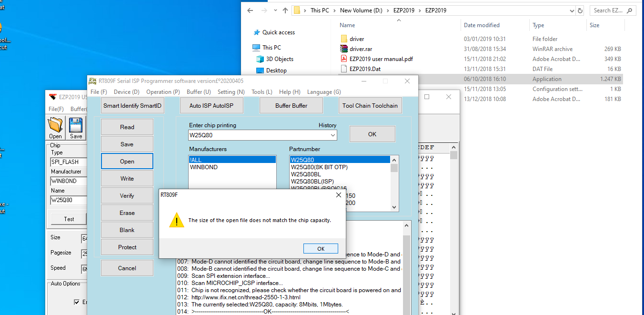Refresh the Explorer folder view
This screenshot has height=315, width=644.
[580, 10]
